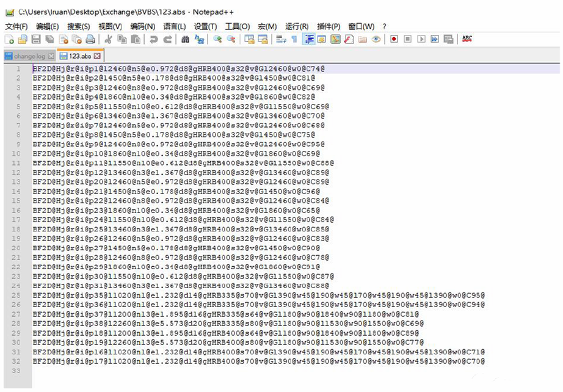This screenshot has height=392, width=563.
Task: Select the 123.abs tab
Action: pyautogui.click(x=80, y=56)
